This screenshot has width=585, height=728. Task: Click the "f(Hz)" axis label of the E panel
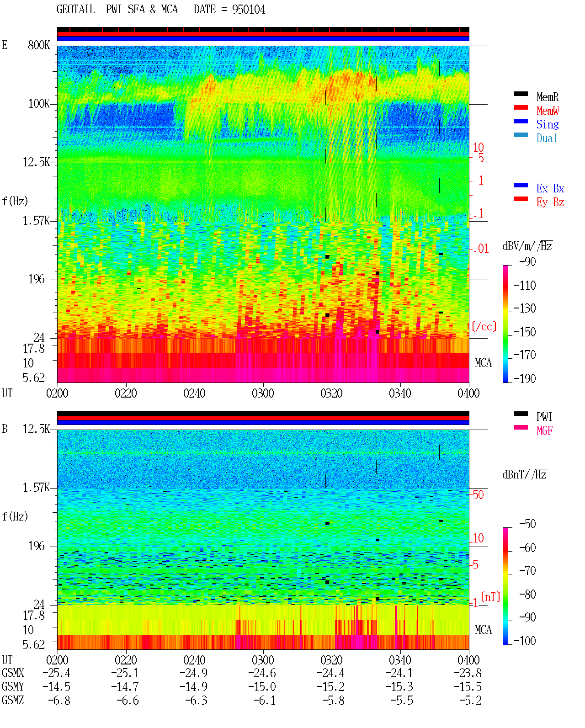pyautogui.click(x=15, y=201)
